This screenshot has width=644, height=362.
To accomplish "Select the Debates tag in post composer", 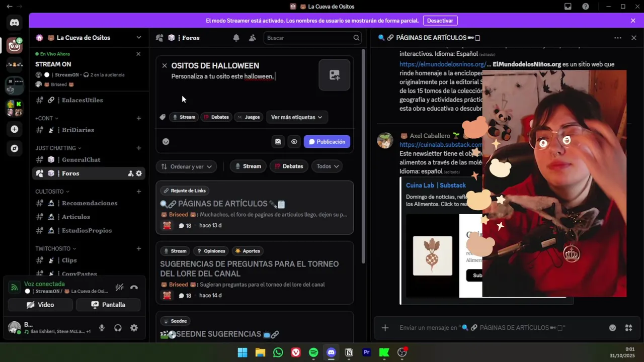I will coord(216,117).
